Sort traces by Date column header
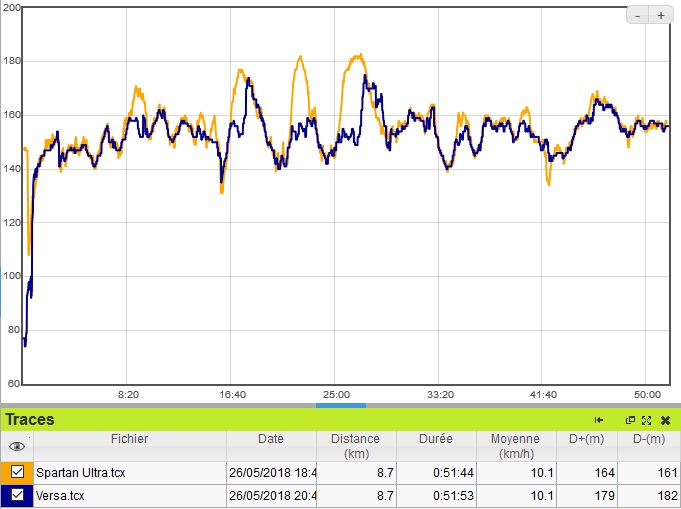The image size is (681, 509). (x=271, y=439)
